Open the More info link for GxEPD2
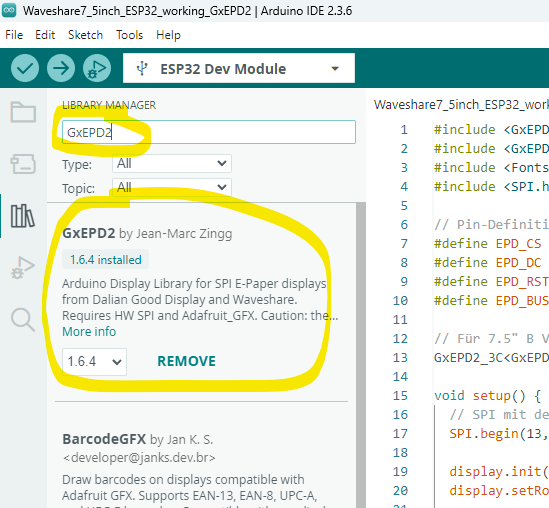The height and width of the screenshot is (508, 549). coord(89,332)
